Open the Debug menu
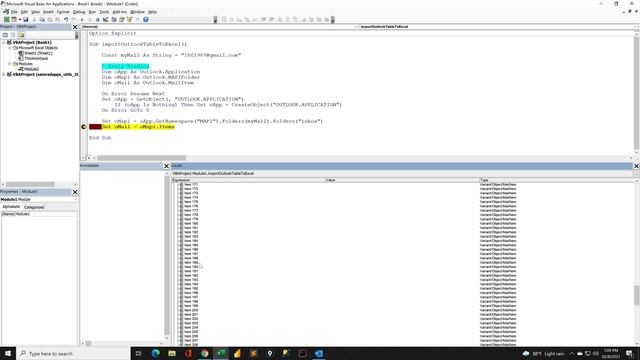 click(79, 12)
